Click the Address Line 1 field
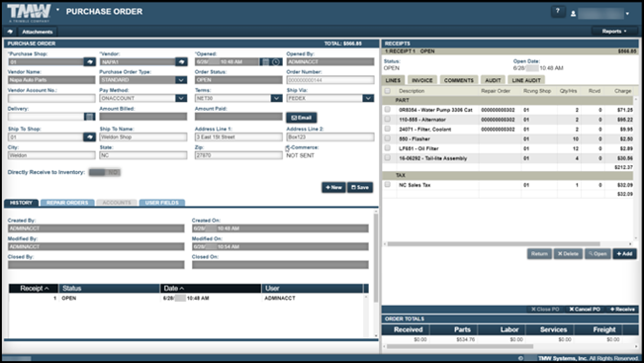 pyautogui.click(x=238, y=136)
